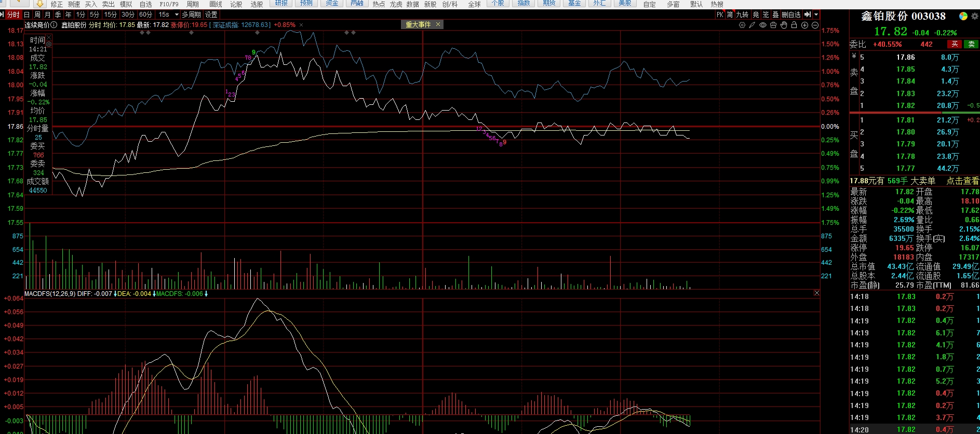This screenshot has height=434, width=980.
Task: Switch to the 5分 period tab
Action: coord(95,15)
